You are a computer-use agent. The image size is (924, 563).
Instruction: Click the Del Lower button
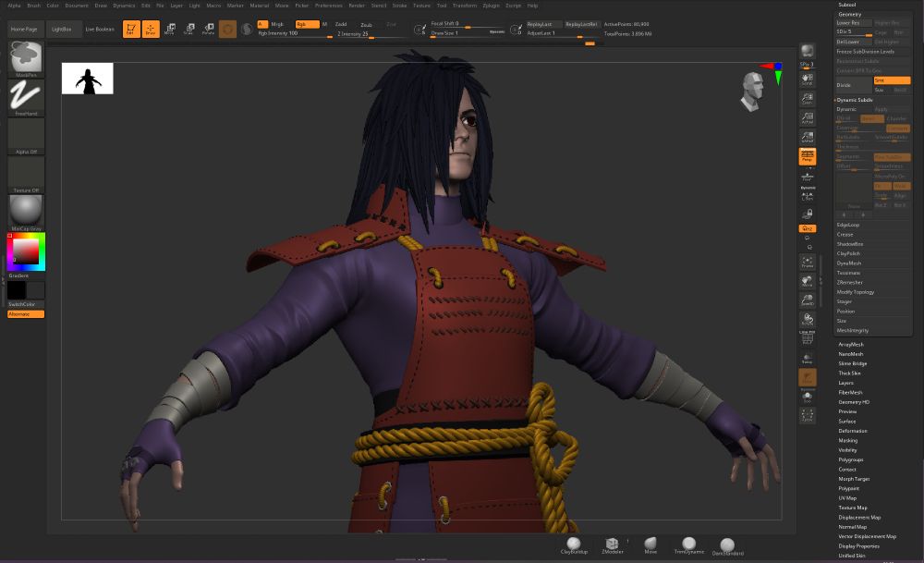click(853, 42)
